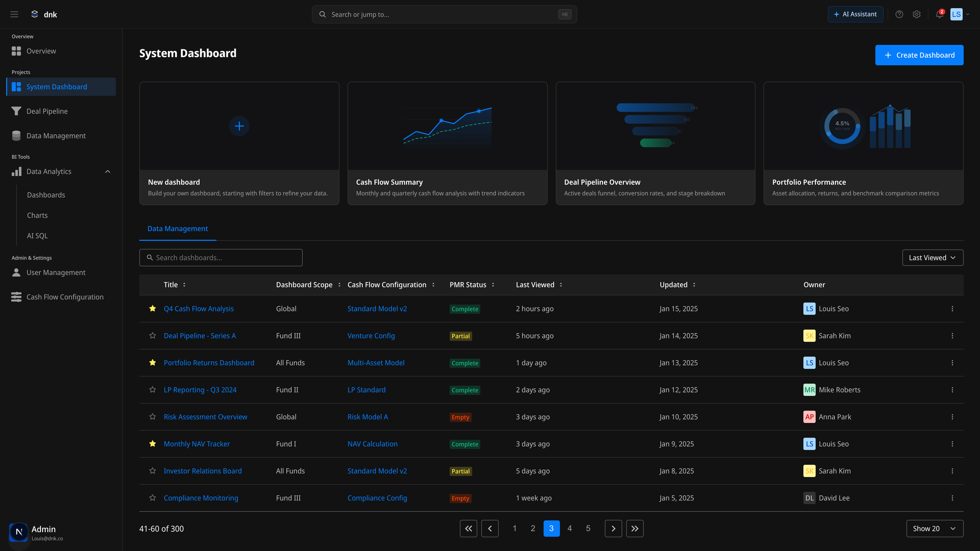Click the hamburger menu icon
The width and height of the screenshot is (980, 551).
click(14, 15)
